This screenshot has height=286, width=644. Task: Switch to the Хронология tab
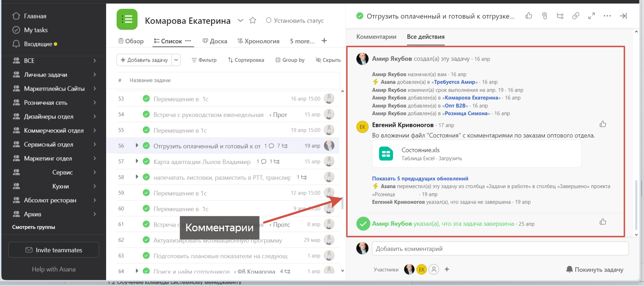(x=258, y=41)
